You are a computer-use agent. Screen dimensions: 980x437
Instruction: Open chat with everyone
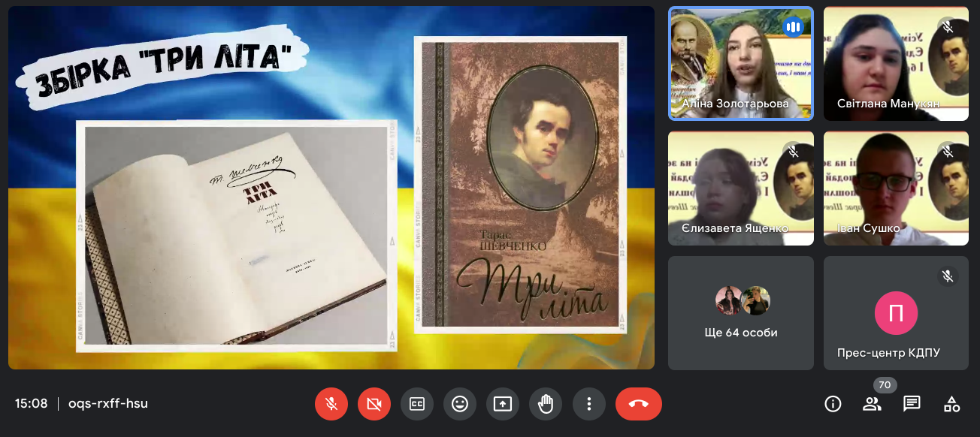tap(912, 404)
